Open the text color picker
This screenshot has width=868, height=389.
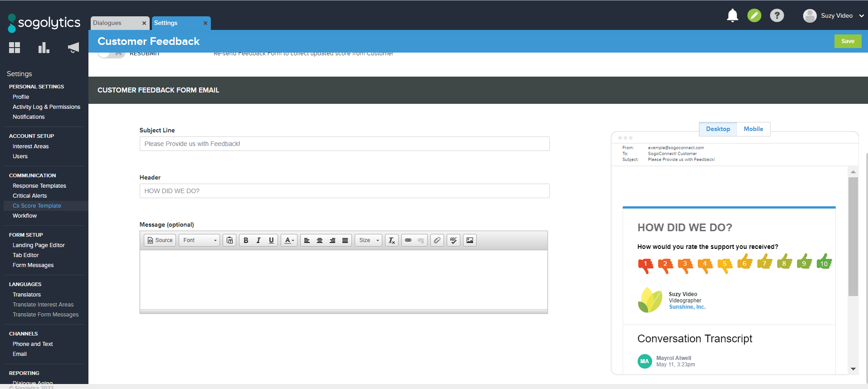click(289, 240)
